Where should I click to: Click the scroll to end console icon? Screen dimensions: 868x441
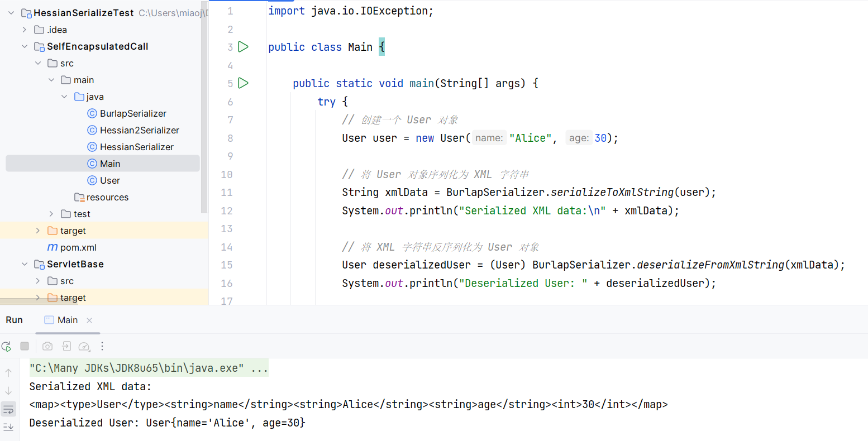8,427
